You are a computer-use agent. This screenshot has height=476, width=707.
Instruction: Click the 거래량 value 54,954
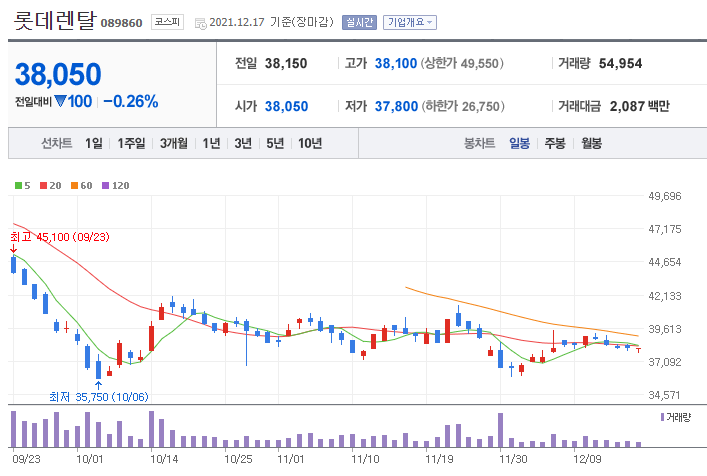(620, 64)
